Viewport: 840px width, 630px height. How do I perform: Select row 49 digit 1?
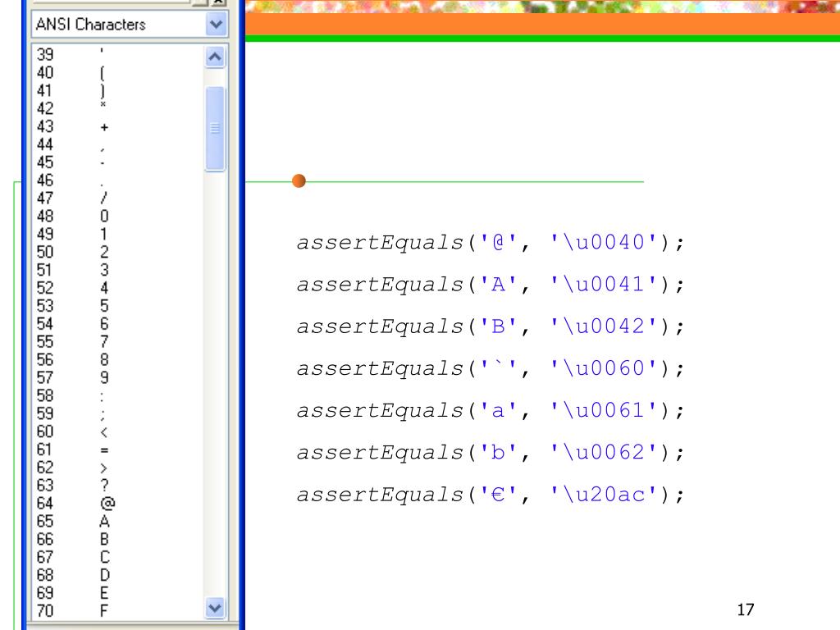118,234
